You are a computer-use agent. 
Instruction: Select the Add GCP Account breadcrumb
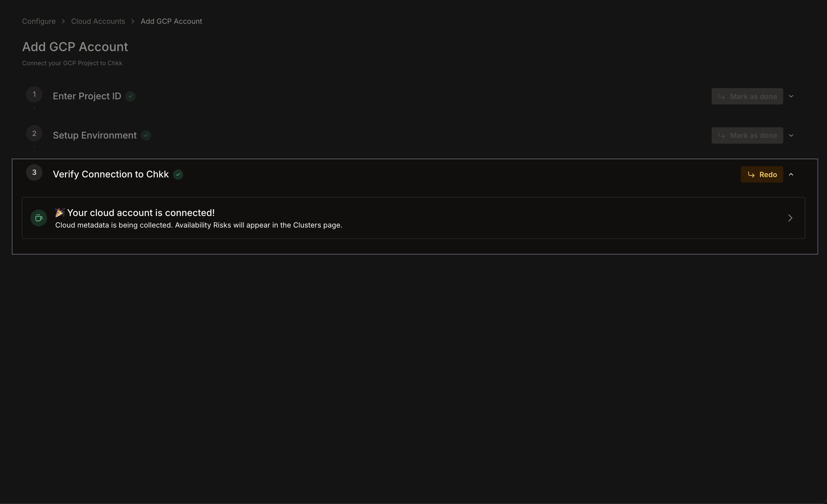(x=171, y=21)
